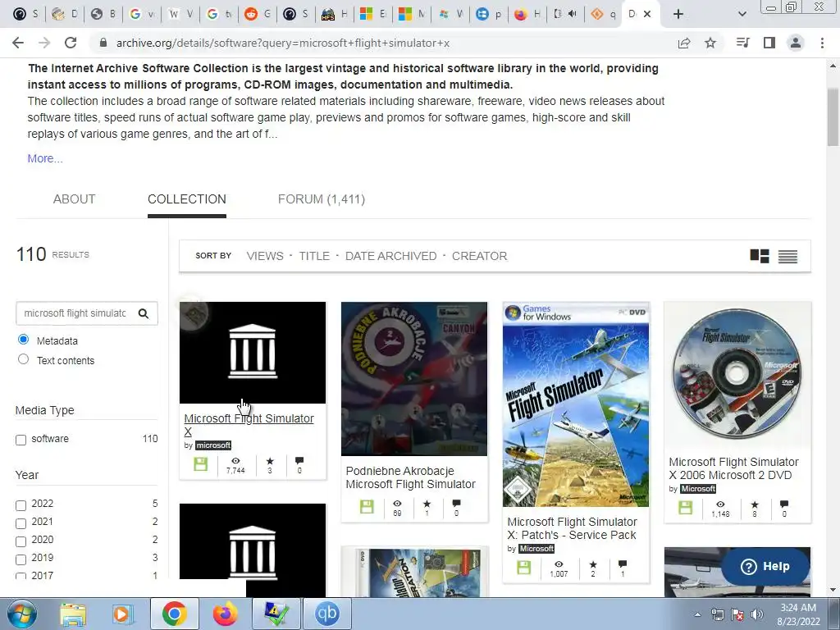Image resolution: width=840 pixels, height=630 pixels.
Task: Open a new browser tab
Action: pyautogui.click(x=678, y=14)
